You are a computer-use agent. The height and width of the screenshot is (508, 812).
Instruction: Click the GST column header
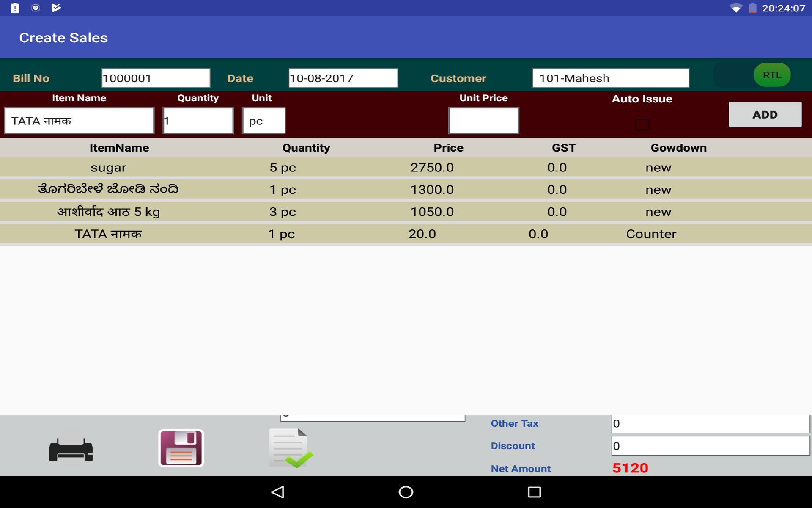(564, 148)
